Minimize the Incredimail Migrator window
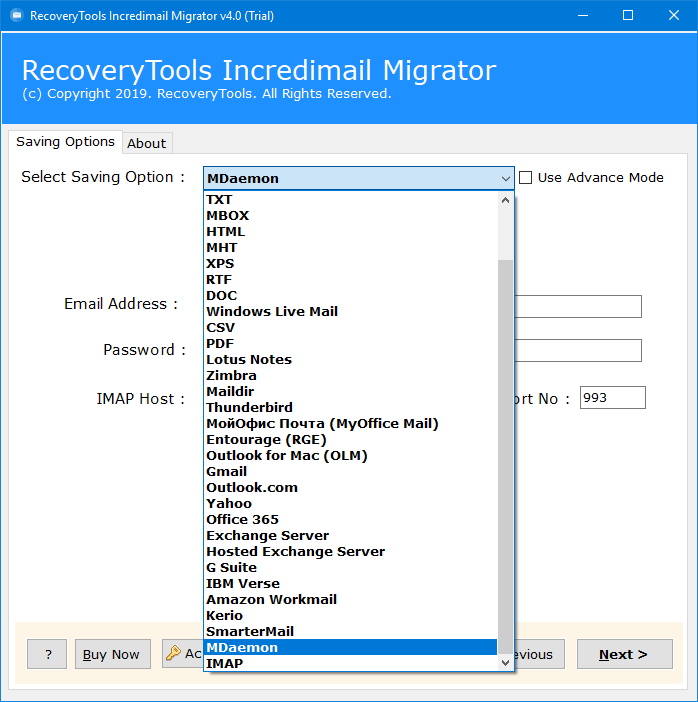Screen dimensions: 698x702 click(x=582, y=16)
